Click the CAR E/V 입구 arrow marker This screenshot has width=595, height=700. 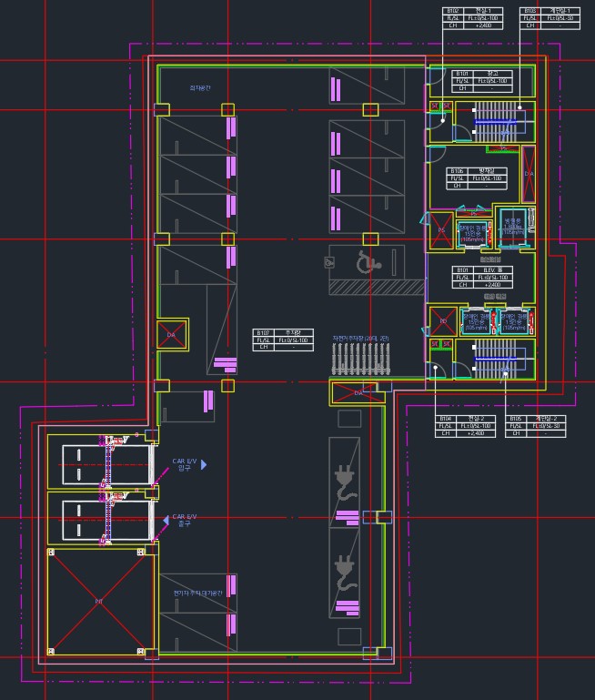[x=204, y=464]
